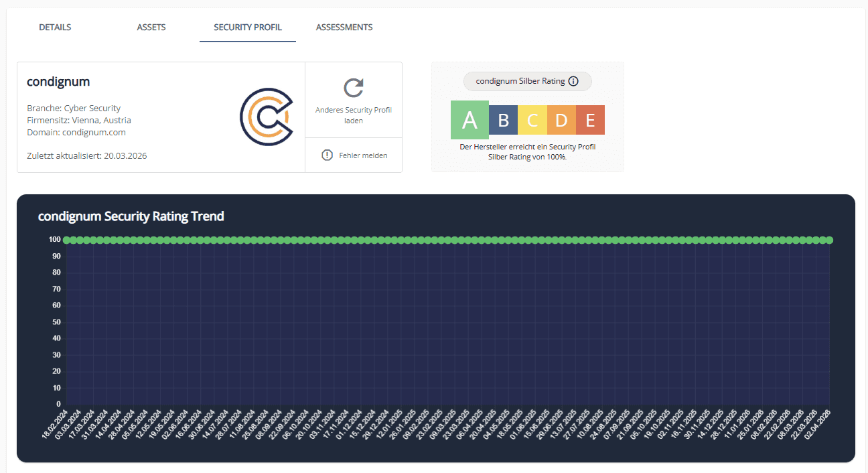Select the SECURITY PROFIL tab
Image resolution: width=868 pixels, height=473 pixels.
(x=247, y=27)
